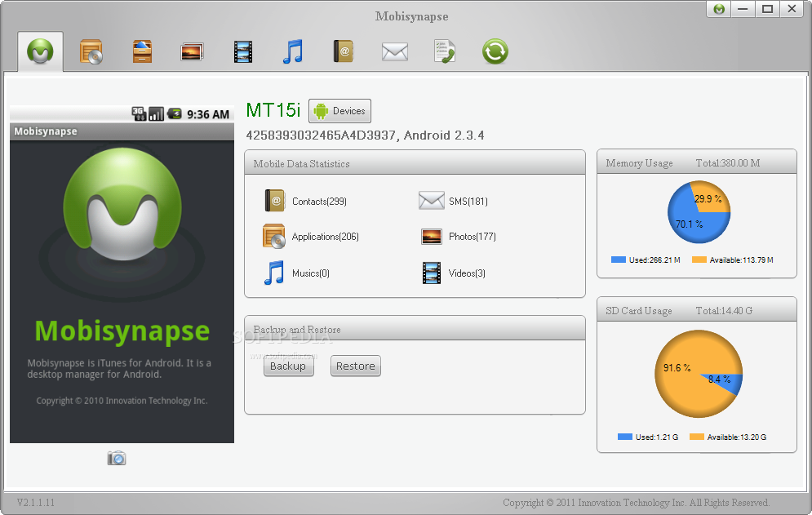The width and height of the screenshot is (812, 515).
Task: Click the Devices button
Action: (x=339, y=111)
